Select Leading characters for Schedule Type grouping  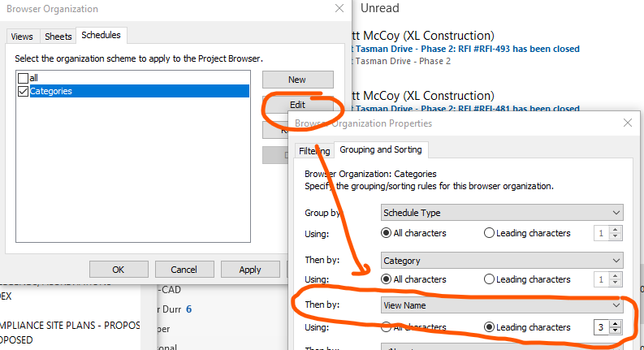point(489,233)
